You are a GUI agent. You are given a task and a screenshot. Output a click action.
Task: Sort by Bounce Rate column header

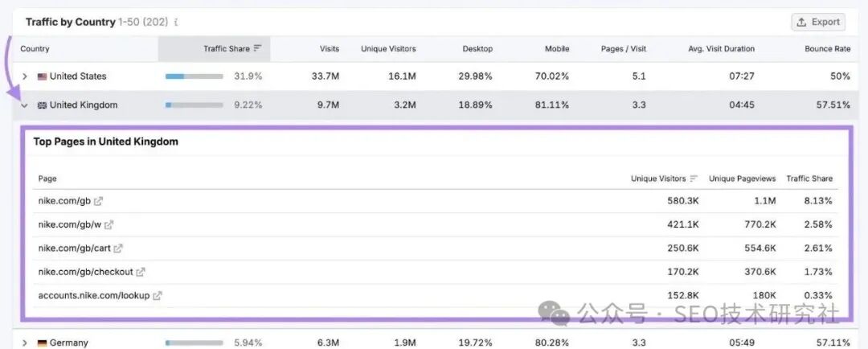click(x=827, y=49)
